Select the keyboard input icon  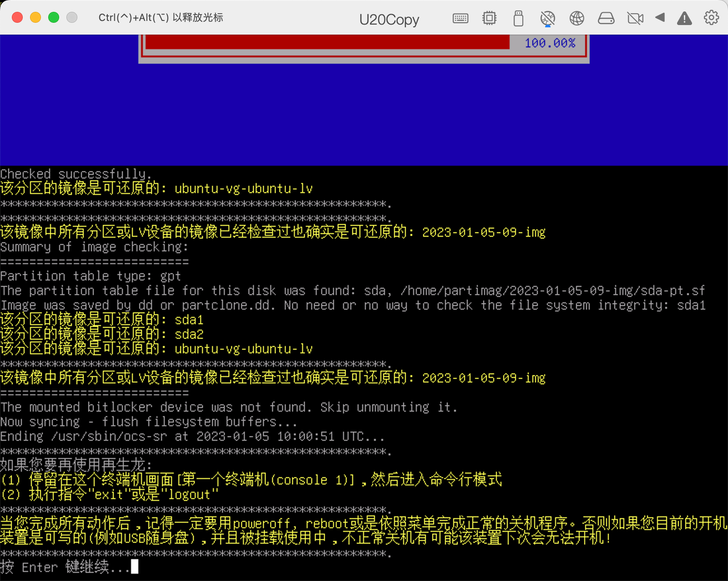click(460, 18)
